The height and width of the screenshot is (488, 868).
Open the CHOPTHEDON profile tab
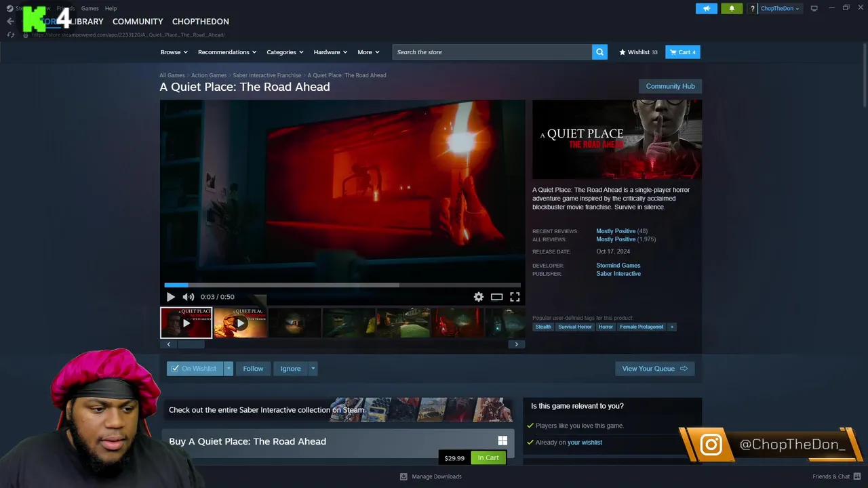[201, 22]
